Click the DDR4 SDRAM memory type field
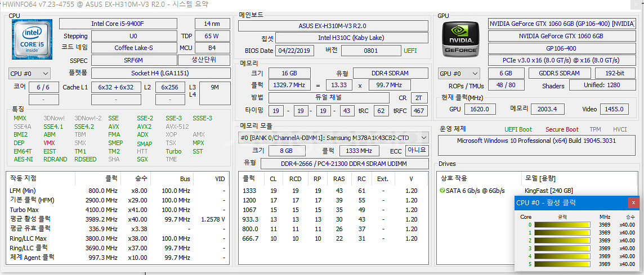644x275 pixels. pos(392,74)
